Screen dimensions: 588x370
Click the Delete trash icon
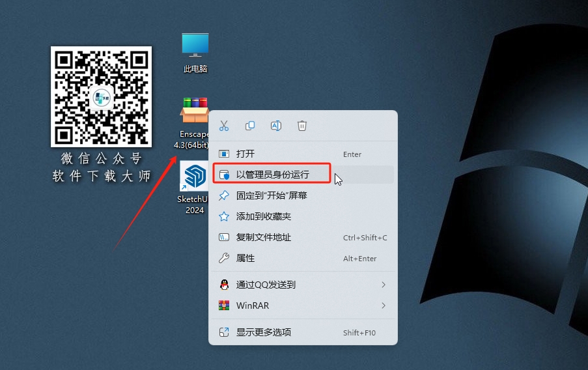click(302, 126)
